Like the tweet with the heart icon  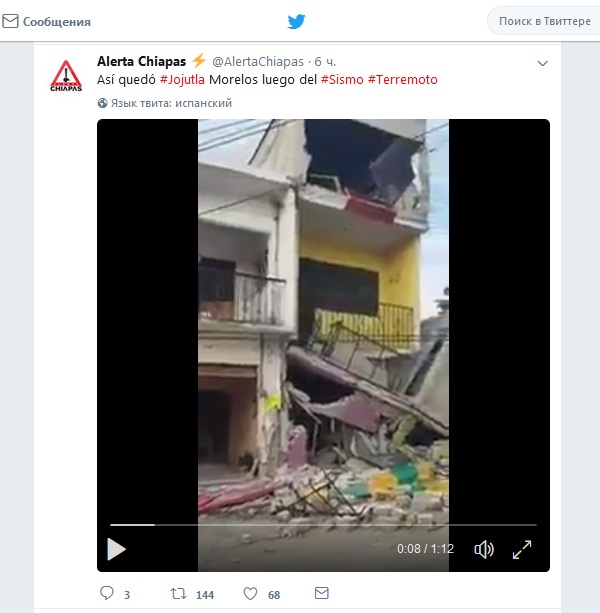(x=250, y=594)
